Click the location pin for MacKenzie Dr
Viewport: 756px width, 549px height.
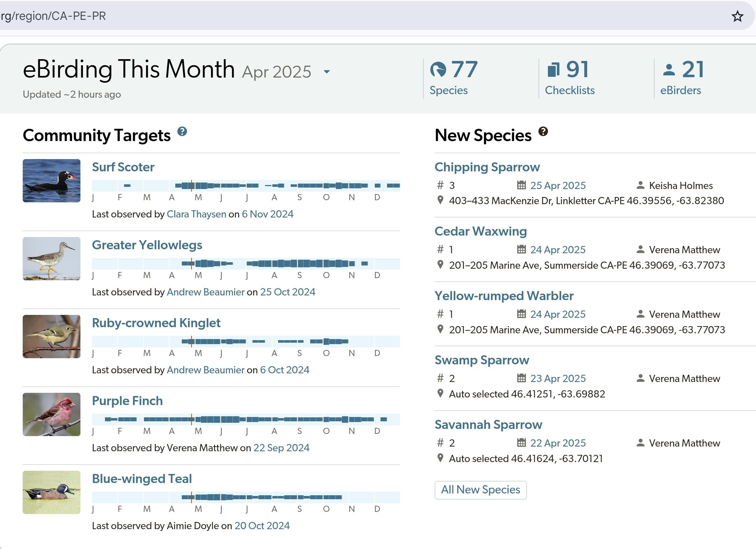(440, 200)
